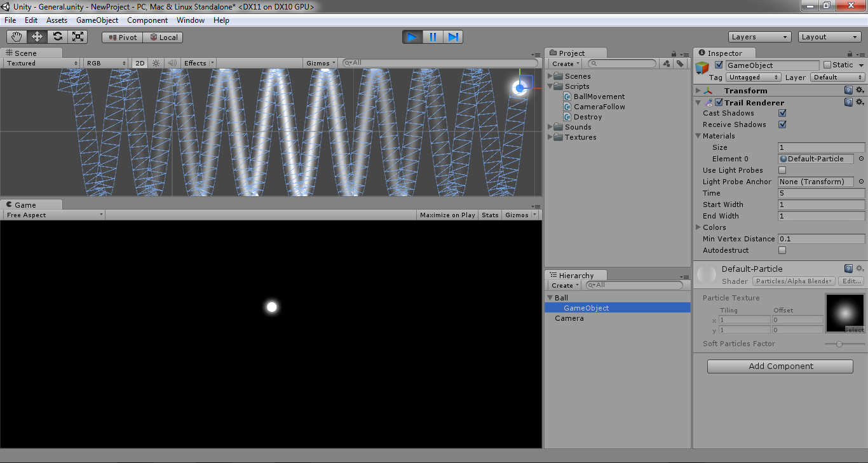Viewport: 868px width, 463px height.
Task: Select the Scale tool
Action: coord(78,37)
